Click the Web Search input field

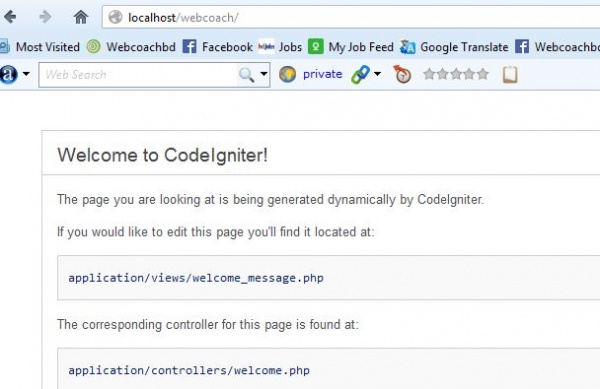[138, 75]
